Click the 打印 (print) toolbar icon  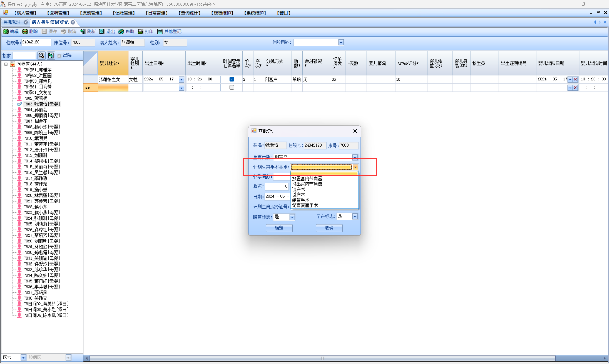(140, 31)
